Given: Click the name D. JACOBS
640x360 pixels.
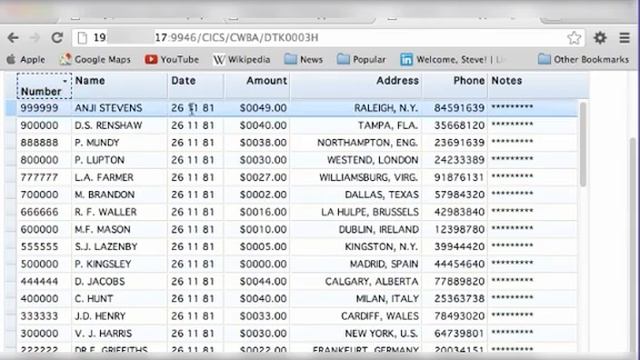Looking at the screenshot, I should click(100, 282).
